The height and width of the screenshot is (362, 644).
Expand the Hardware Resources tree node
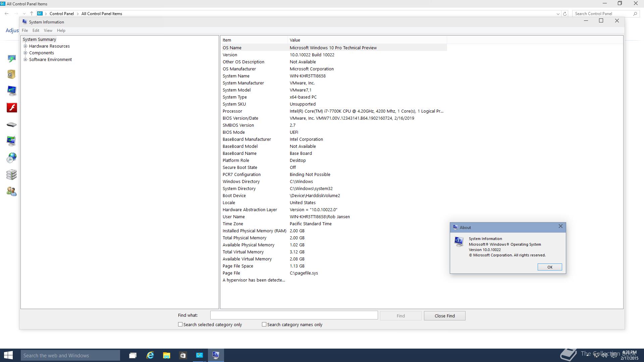(25, 46)
